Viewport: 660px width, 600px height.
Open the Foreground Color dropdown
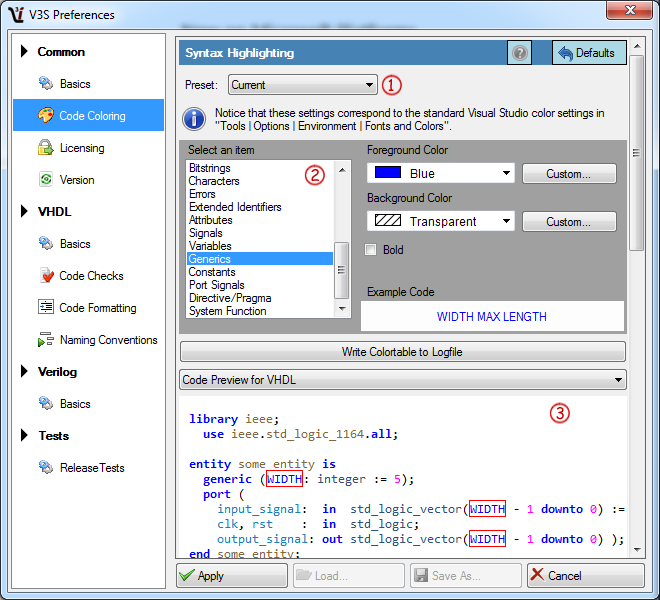pos(441,173)
